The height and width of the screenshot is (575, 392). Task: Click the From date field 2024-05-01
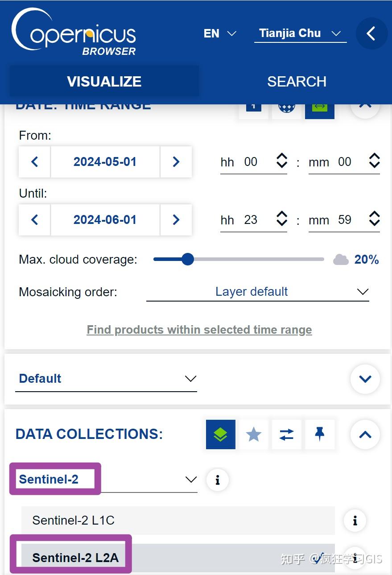coord(105,161)
